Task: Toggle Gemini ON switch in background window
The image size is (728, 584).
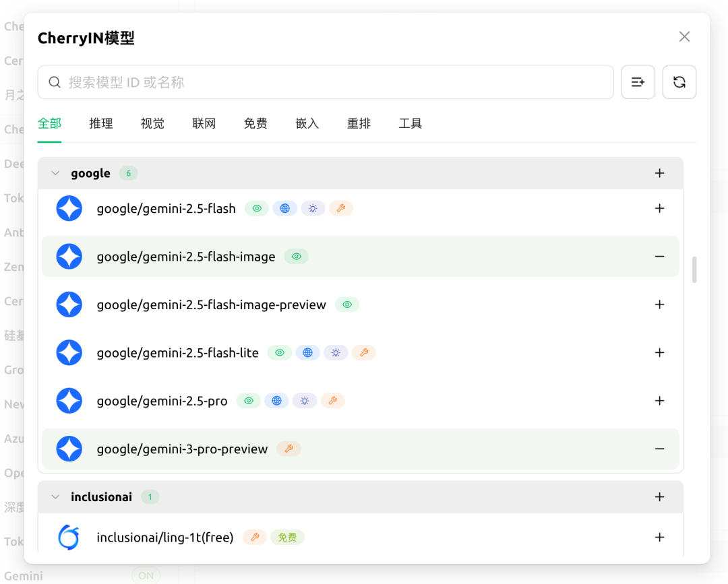Action: click(146, 575)
